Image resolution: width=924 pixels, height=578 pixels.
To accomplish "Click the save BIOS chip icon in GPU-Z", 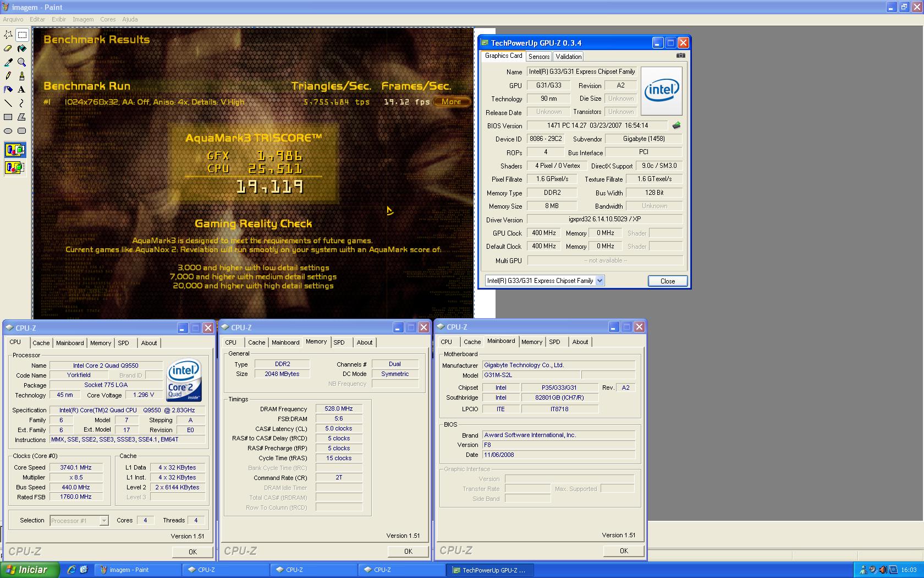I will point(676,126).
